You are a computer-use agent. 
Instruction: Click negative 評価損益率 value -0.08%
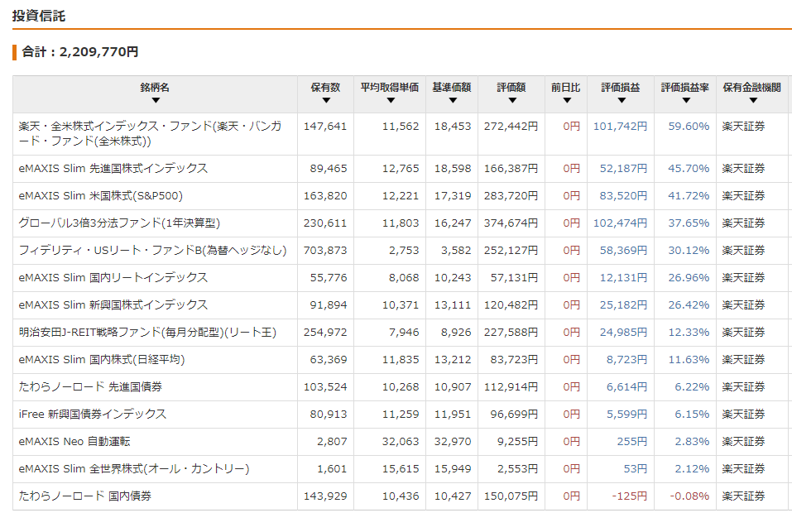click(689, 496)
